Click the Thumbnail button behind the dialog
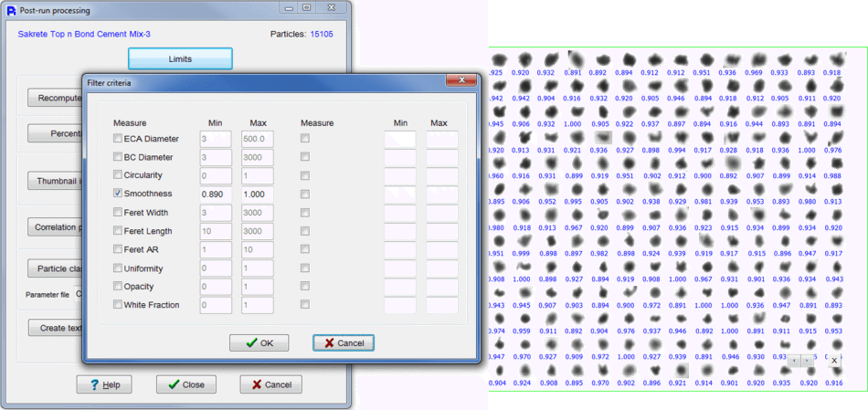This screenshot has width=868, height=410. (56, 181)
